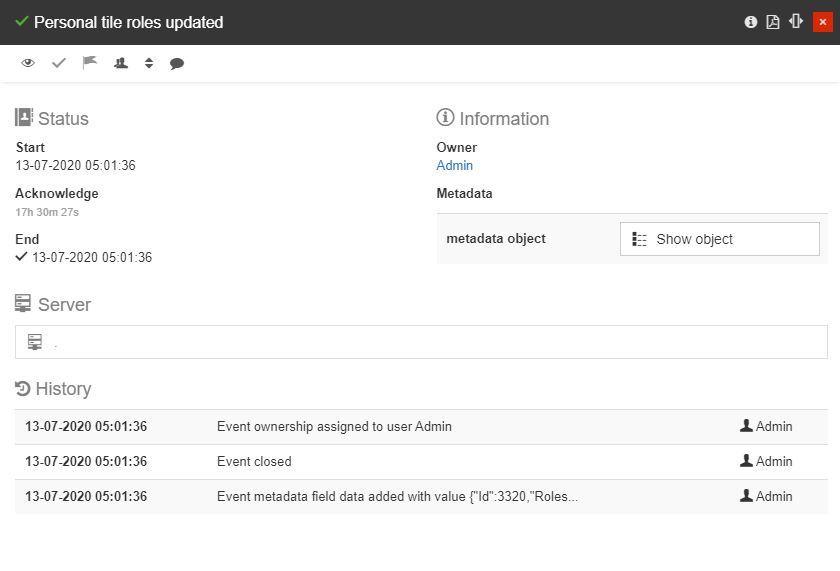Click the comment speech bubble icon
The width and height of the screenshot is (840, 571).
[x=177, y=64]
